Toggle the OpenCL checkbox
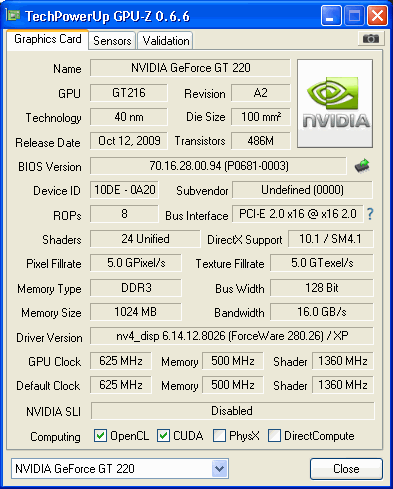Image resolution: width=393 pixels, height=489 pixels. (x=100, y=435)
